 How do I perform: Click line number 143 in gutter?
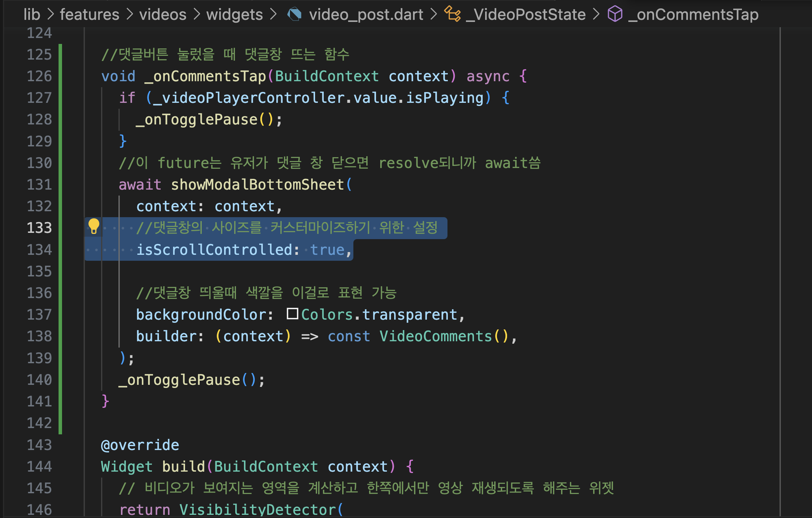click(x=39, y=445)
